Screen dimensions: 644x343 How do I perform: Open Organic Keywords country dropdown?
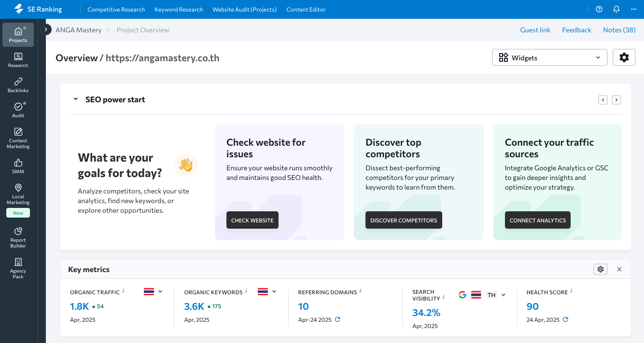[x=267, y=291]
